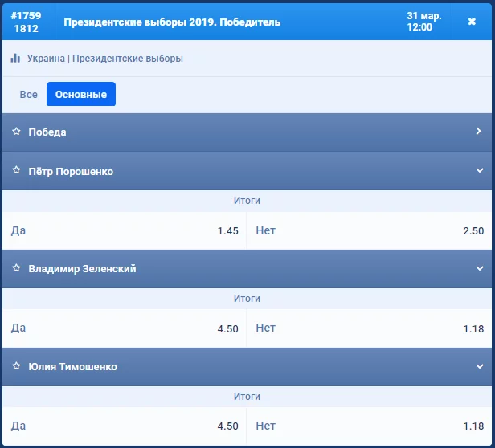Click the event date 31 мар. 12:00
Image resolution: width=495 pixels, height=448 pixels.
click(423, 22)
